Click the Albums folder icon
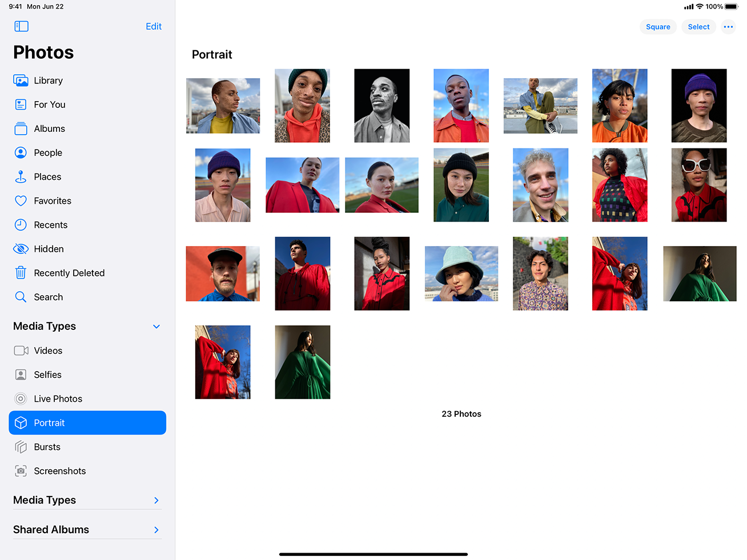This screenshot has height=560, width=747. tap(21, 128)
